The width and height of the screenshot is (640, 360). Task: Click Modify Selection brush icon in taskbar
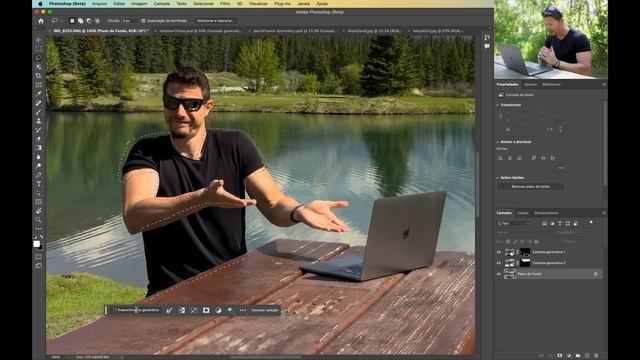169,310
